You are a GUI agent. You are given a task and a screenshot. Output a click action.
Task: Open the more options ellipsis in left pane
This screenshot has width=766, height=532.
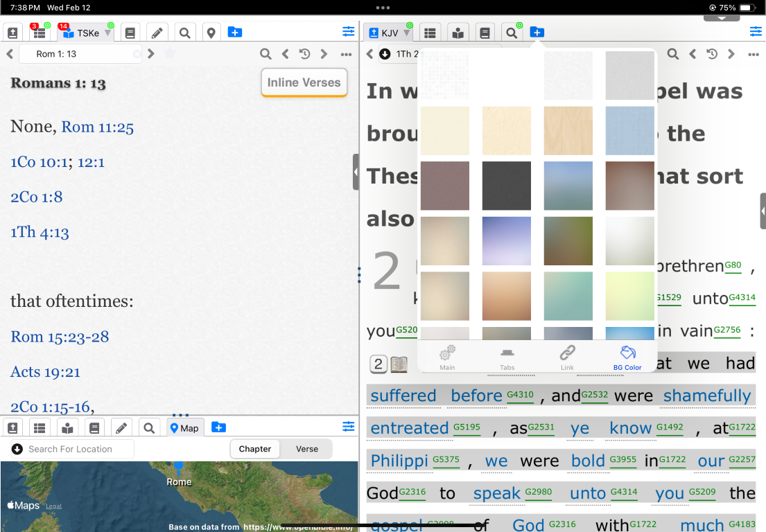click(x=346, y=54)
